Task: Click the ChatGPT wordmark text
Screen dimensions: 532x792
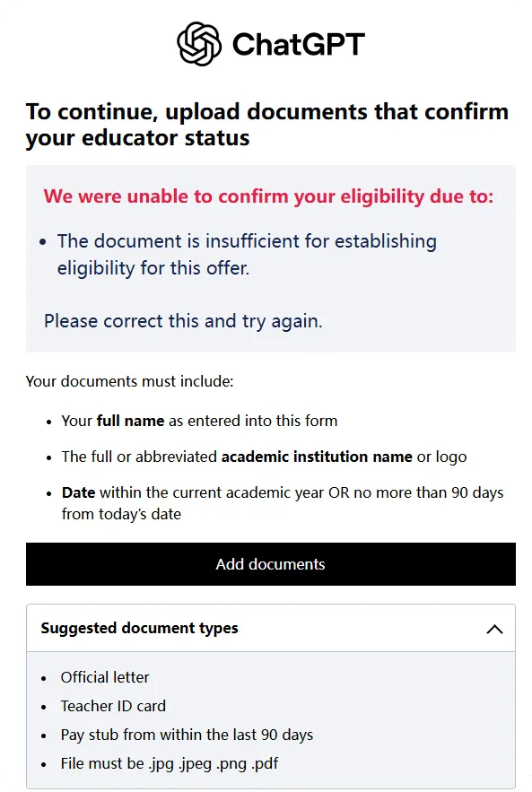Action: [298, 45]
